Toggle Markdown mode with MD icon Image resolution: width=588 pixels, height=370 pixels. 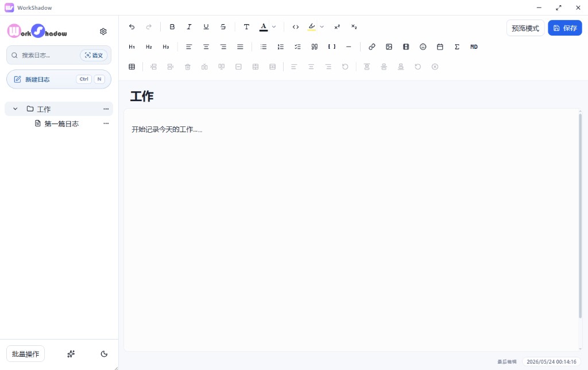pyautogui.click(x=474, y=47)
